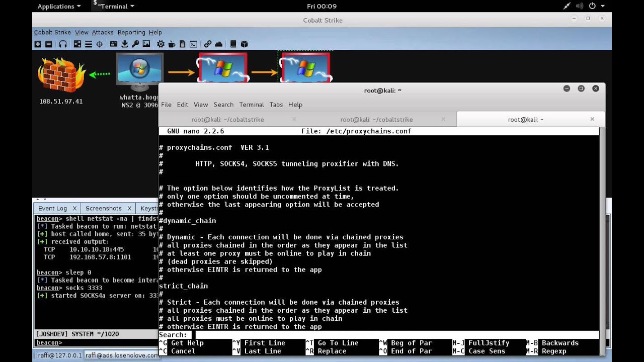Select the rightmost red-framed Windows beacon node
The width and height of the screenshot is (644, 362).
pyautogui.click(x=305, y=68)
